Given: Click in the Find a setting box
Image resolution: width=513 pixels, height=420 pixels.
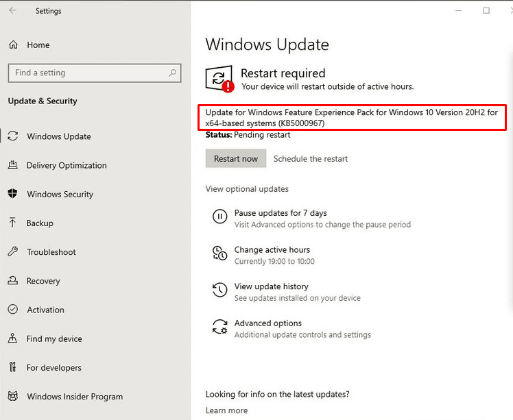Looking at the screenshot, I should pyautogui.click(x=86, y=73).
